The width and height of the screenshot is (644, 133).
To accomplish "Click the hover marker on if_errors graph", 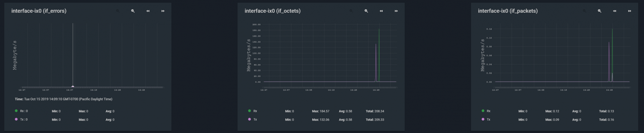I will (73, 87).
